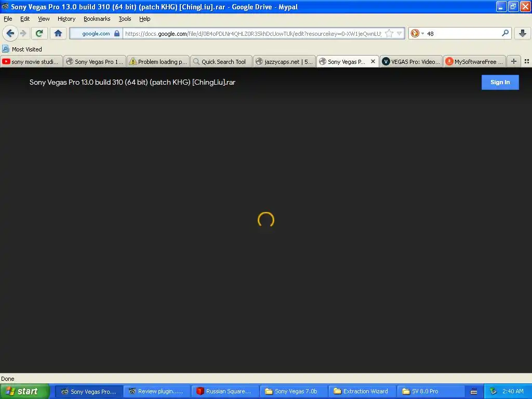The height and width of the screenshot is (399, 532).
Task: Restore down the browser window
Action: 513,6
